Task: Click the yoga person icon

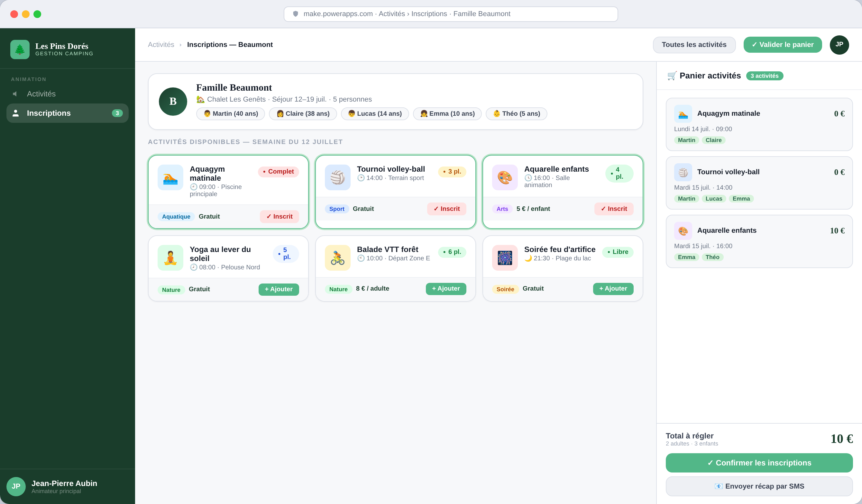Action: [170, 258]
